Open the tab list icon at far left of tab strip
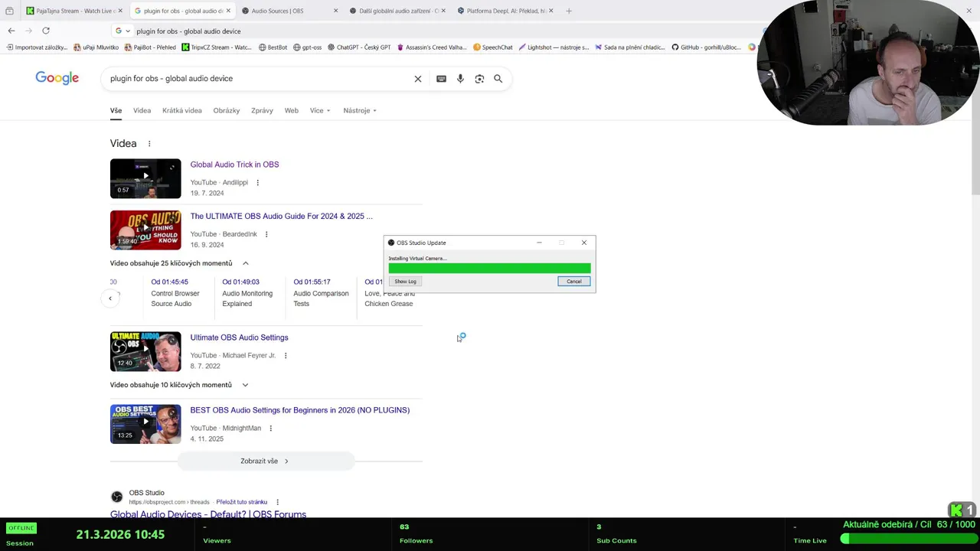980x551 pixels. (9, 11)
